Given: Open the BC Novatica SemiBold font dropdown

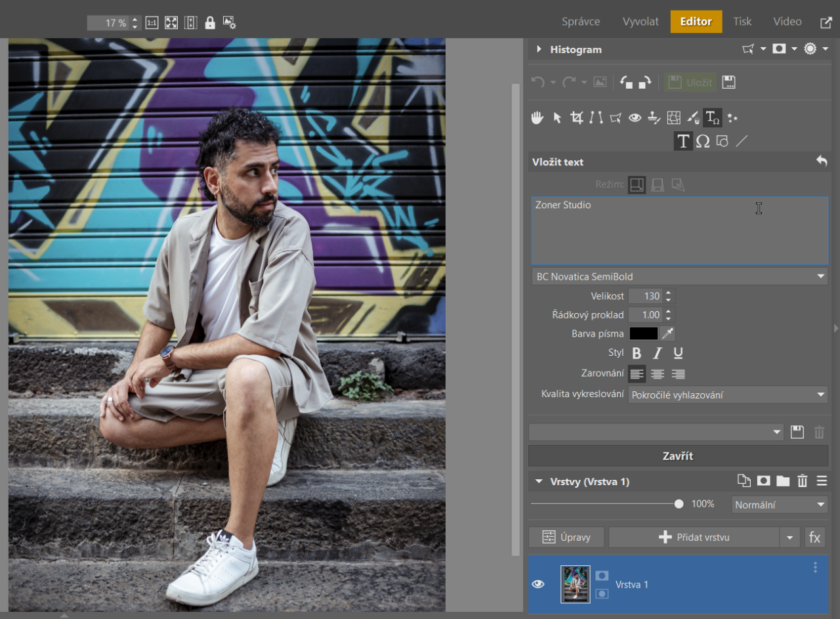Looking at the screenshot, I should [679, 276].
